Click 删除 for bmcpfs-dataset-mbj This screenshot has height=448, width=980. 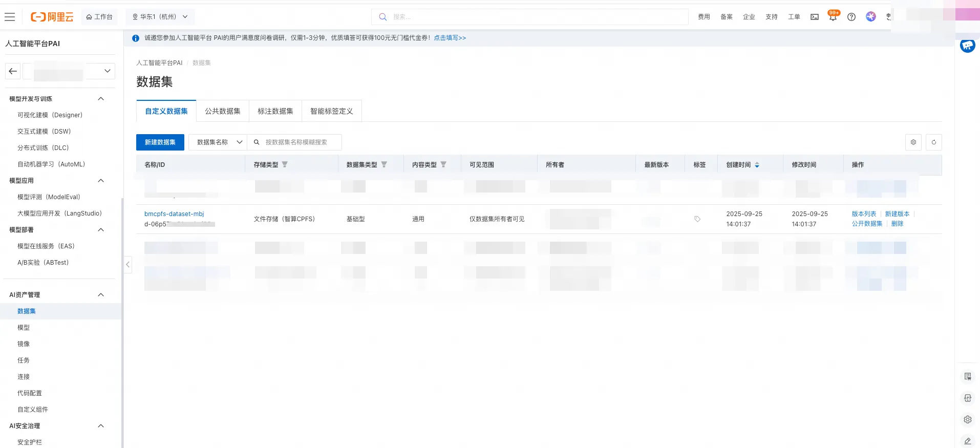pos(898,224)
